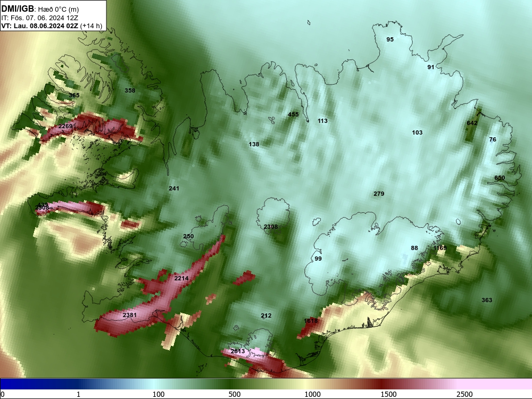Select the glacier label 2308

(271, 227)
